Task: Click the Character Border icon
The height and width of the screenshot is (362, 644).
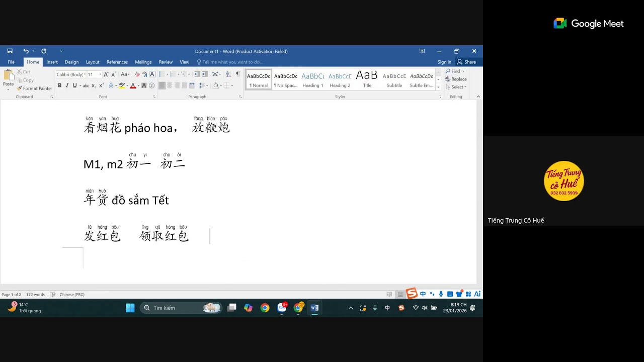Action: coord(152,74)
